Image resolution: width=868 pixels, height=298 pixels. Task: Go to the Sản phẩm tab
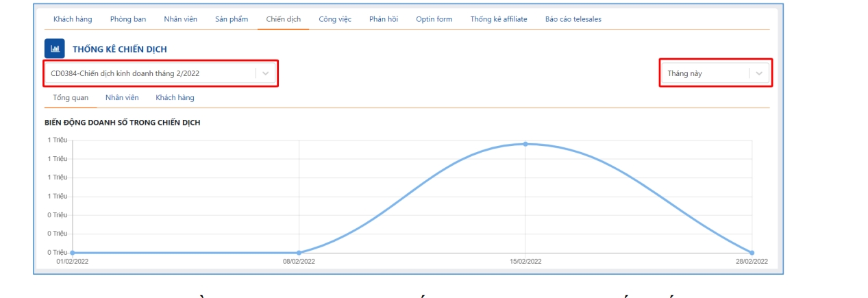click(x=232, y=19)
